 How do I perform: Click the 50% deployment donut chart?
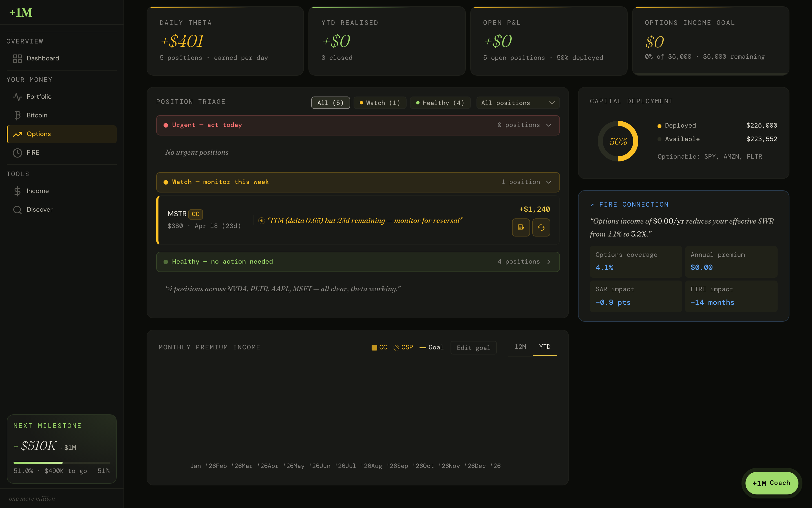(618, 141)
